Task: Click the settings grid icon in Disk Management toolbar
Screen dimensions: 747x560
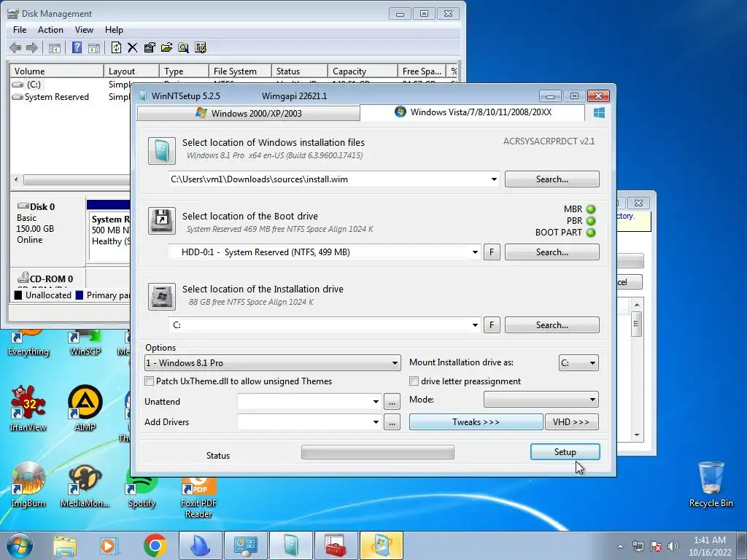Action: click(201, 47)
